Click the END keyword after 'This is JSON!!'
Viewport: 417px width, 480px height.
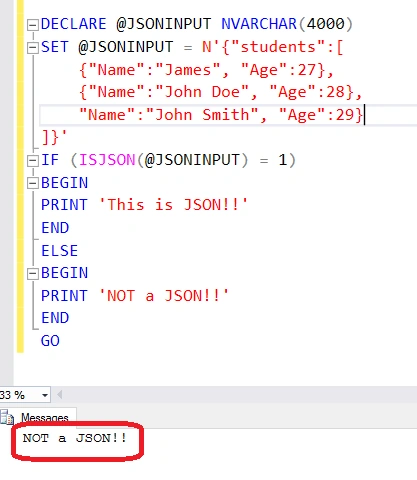[55, 228]
